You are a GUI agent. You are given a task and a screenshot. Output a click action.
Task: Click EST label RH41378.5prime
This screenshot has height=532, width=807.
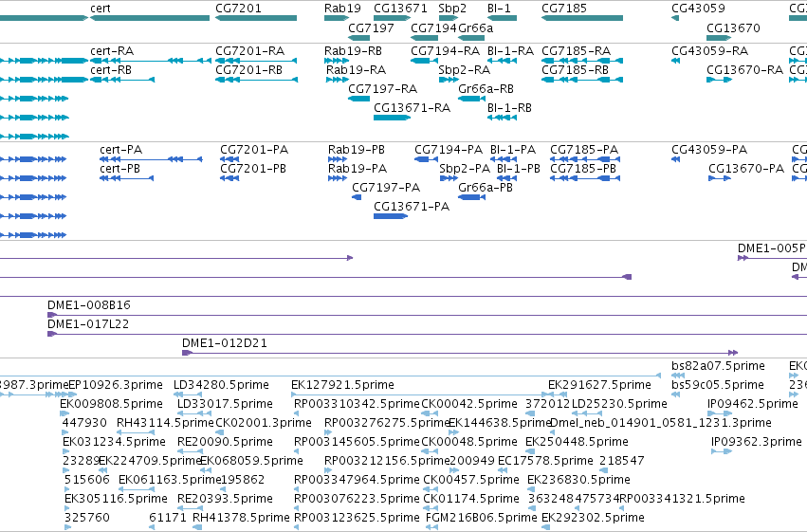click(x=242, y=518)
